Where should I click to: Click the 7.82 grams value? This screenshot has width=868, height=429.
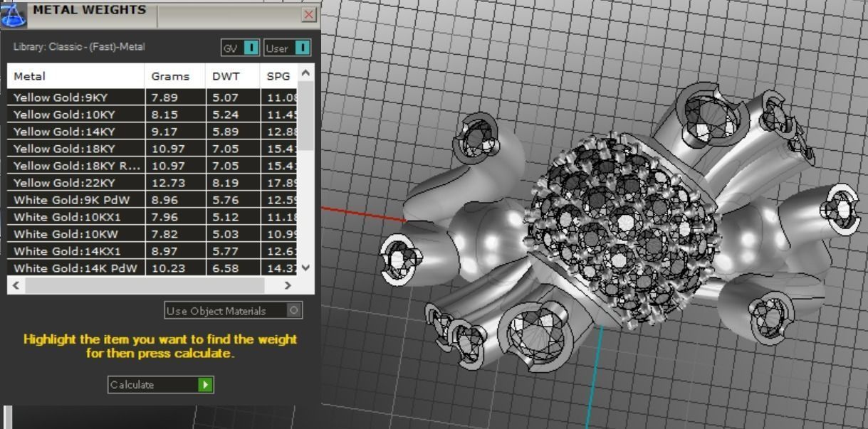(x=164, y=234)
